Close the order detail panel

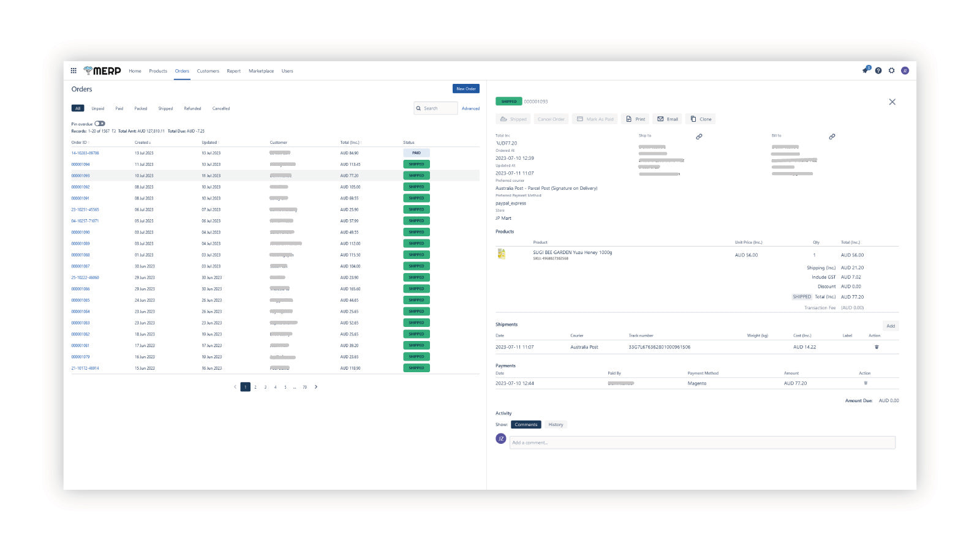892,102
